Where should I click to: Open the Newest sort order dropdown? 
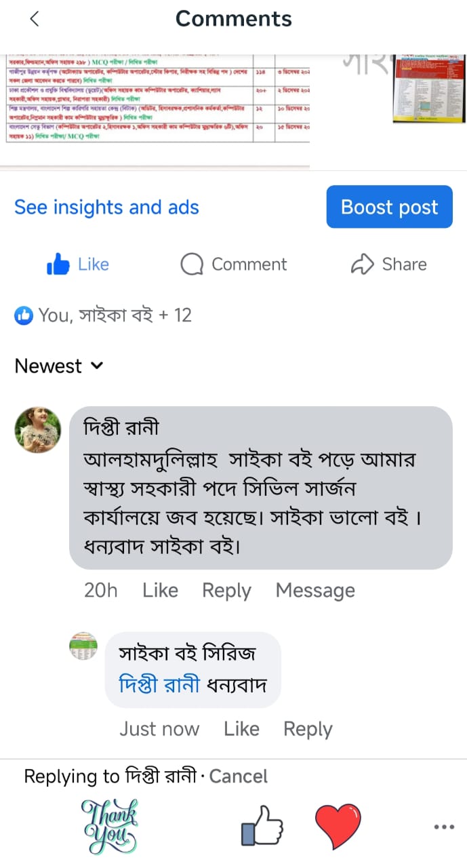click(58, 366)
